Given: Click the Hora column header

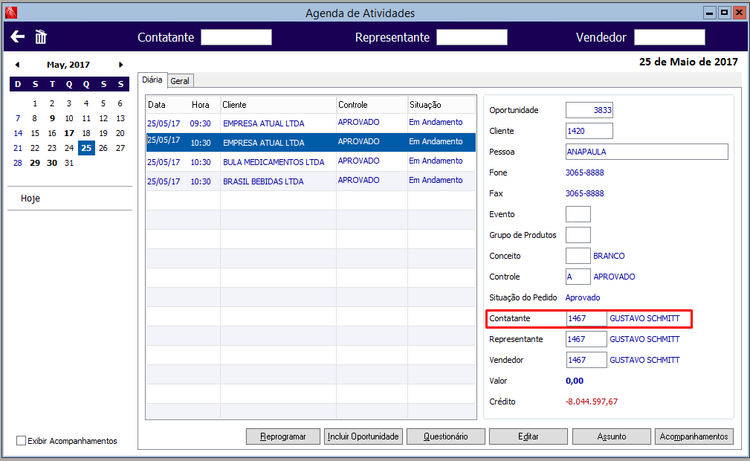Looking at the screenshot, I should click(x=200, y=105).
